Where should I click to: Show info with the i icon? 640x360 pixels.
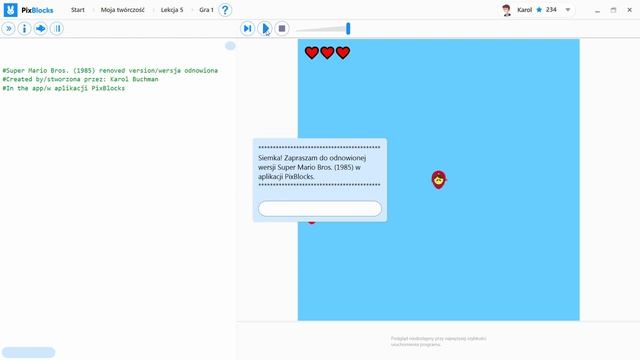point(24,29)
